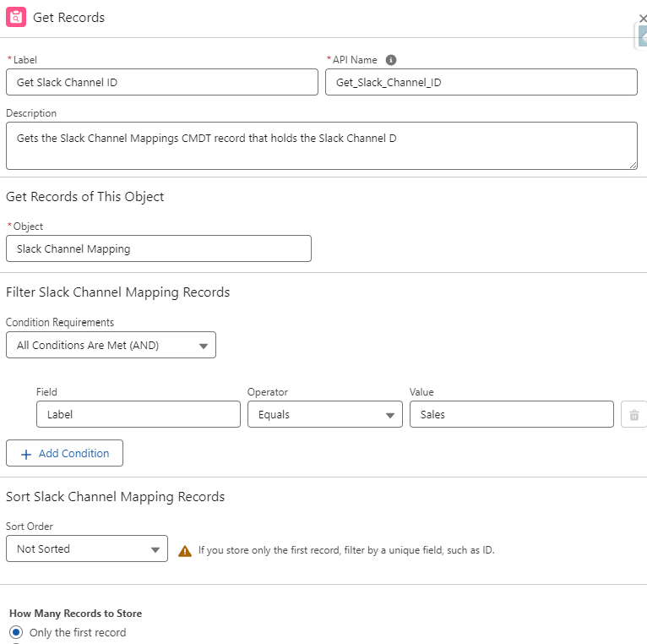Select Only the first record radio button
The image size is (647, 644).
[x=16, y=632]
